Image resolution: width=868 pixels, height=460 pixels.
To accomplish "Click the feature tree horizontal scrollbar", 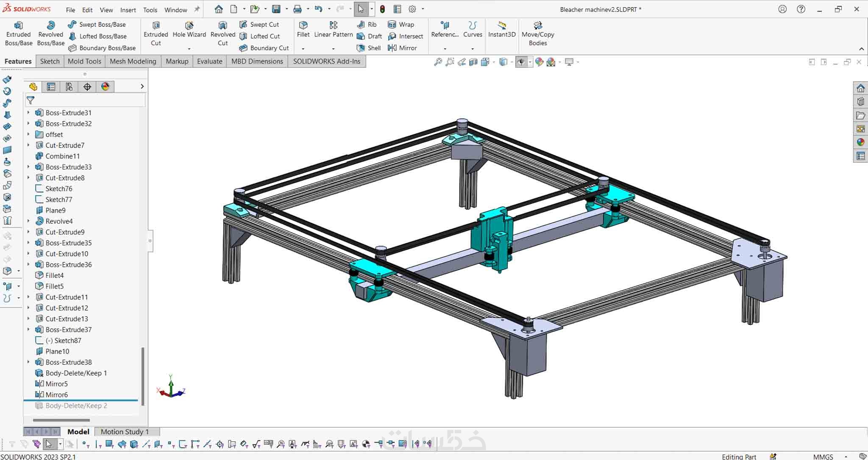I will tap(61, 420).
